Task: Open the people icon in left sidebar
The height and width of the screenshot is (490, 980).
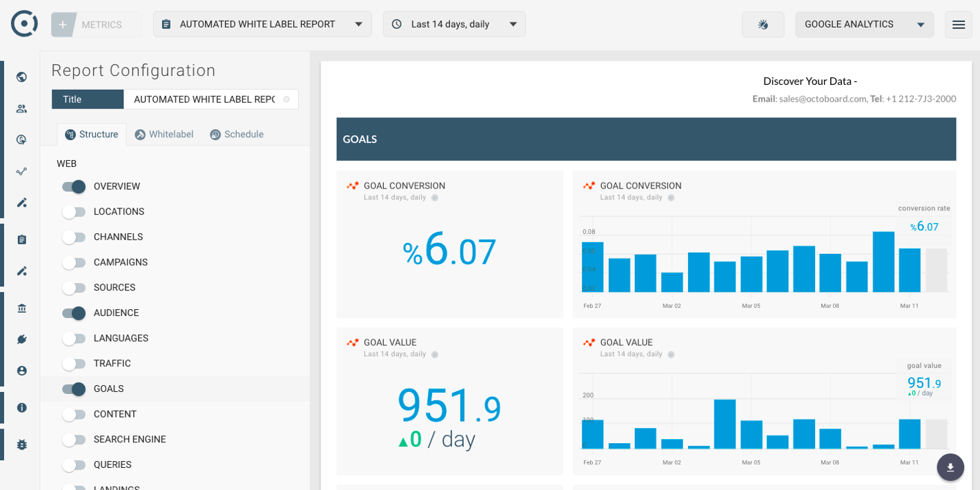Action: click(21, 108)
